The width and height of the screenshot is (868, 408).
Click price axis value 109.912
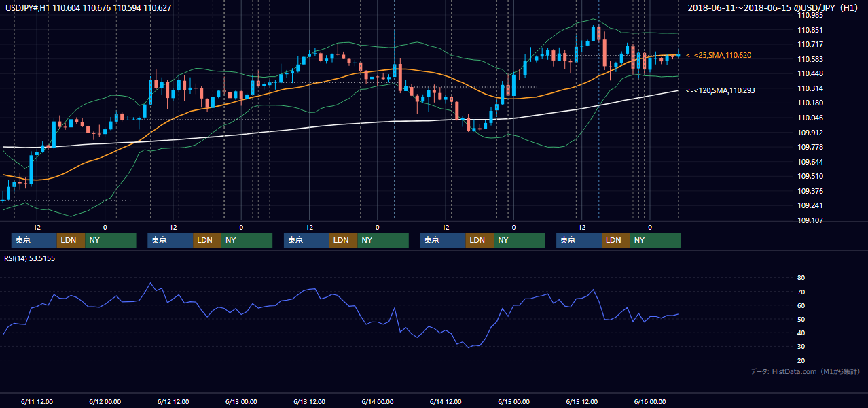810,133
